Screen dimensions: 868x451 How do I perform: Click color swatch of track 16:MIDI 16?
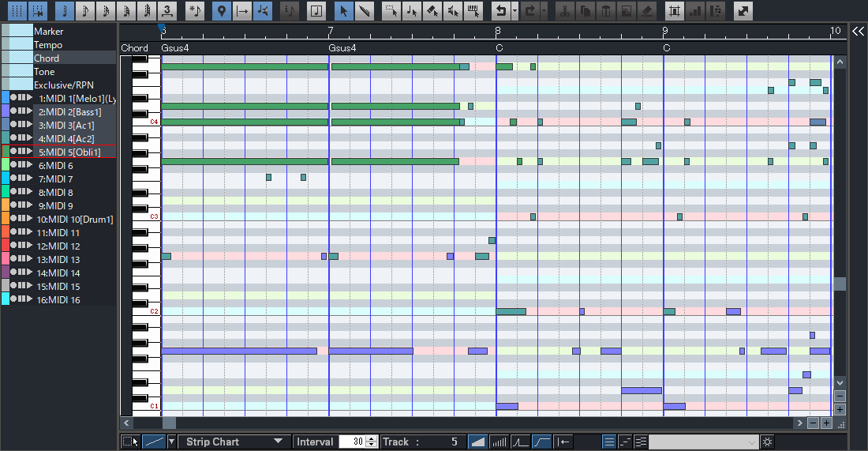[x=6, y=299]
